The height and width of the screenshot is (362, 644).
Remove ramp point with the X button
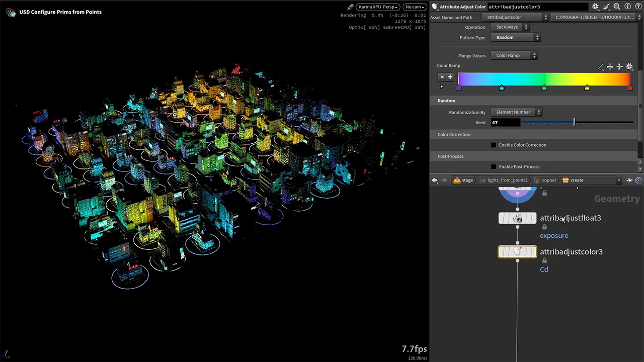click(442, 77)
